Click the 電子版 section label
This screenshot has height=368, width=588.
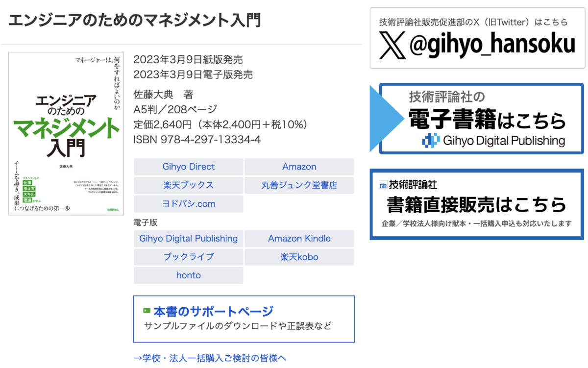[x=146, y=222]
